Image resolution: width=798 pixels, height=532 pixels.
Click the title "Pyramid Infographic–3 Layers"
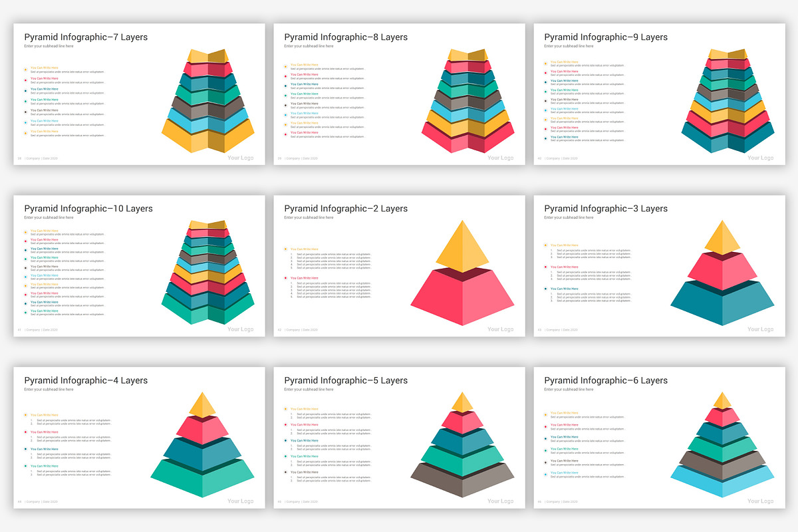pos(606,209)
